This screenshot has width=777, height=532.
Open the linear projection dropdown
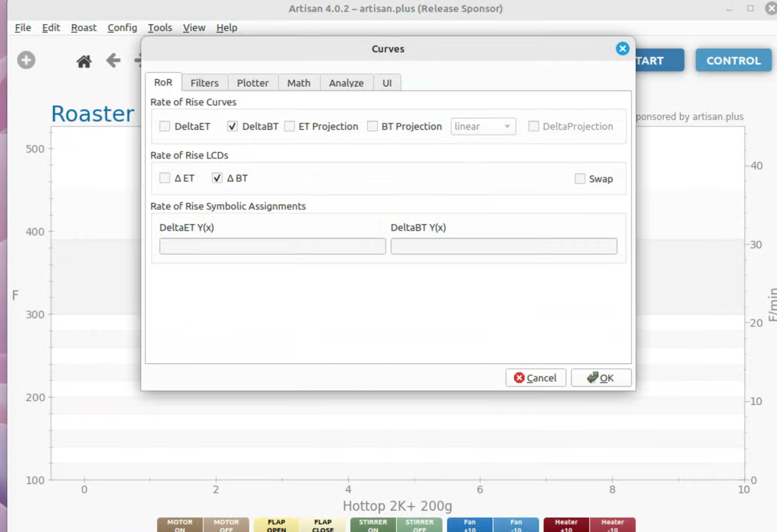click(483, 126)
